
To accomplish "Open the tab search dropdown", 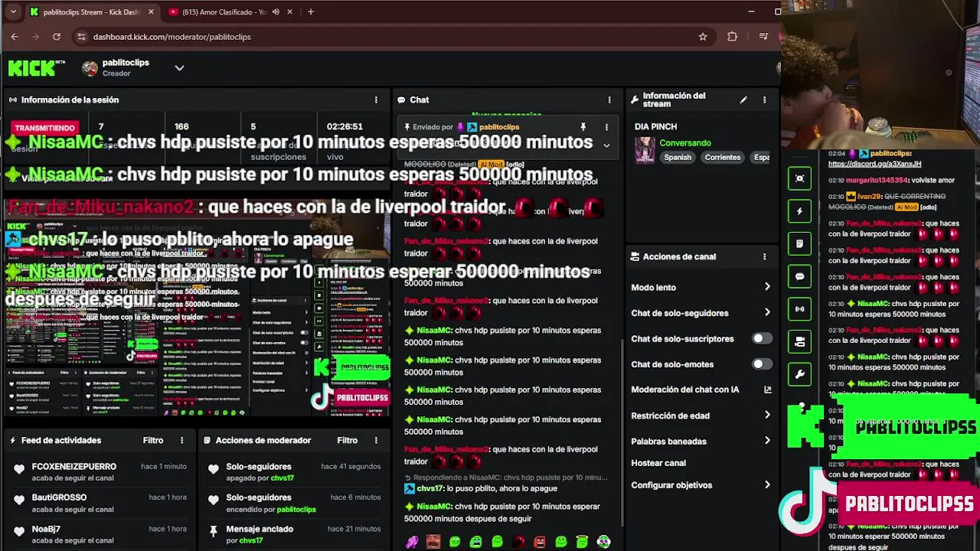I will point(14,12).
